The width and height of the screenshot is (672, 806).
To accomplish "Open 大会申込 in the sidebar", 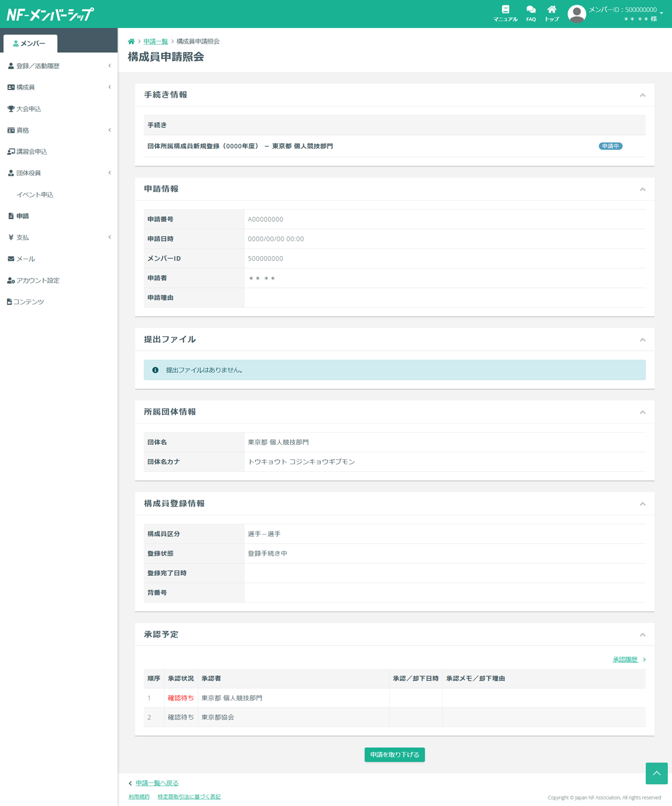I will 59,109.
